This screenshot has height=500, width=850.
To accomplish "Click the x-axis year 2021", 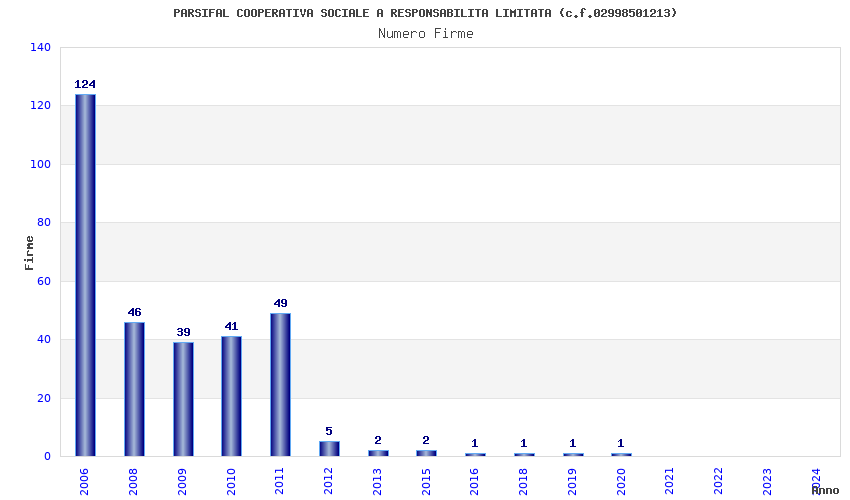I will click(669, 482).
